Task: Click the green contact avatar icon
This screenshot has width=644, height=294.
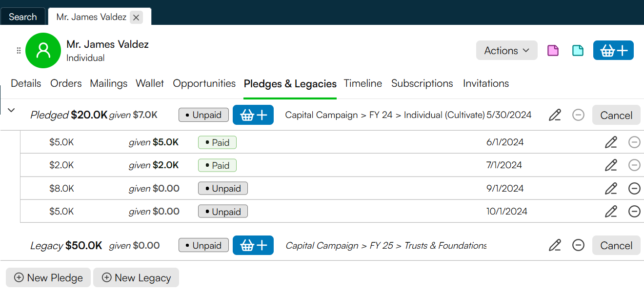Action: [43, 50]
